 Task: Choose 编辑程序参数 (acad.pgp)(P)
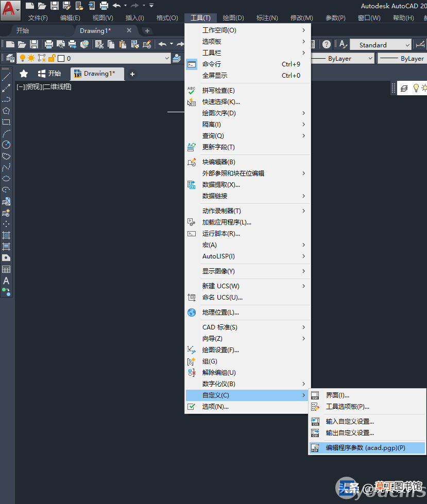point(367,448)
